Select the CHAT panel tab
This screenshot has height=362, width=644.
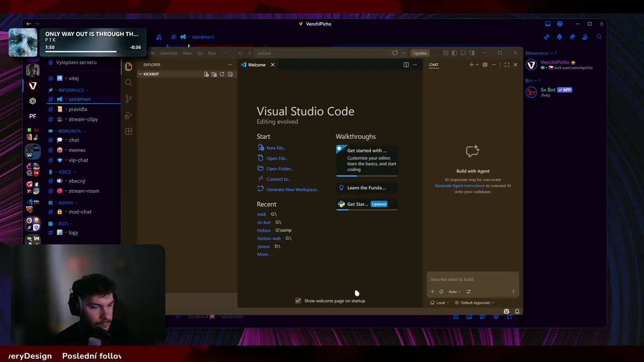[434, 64]
